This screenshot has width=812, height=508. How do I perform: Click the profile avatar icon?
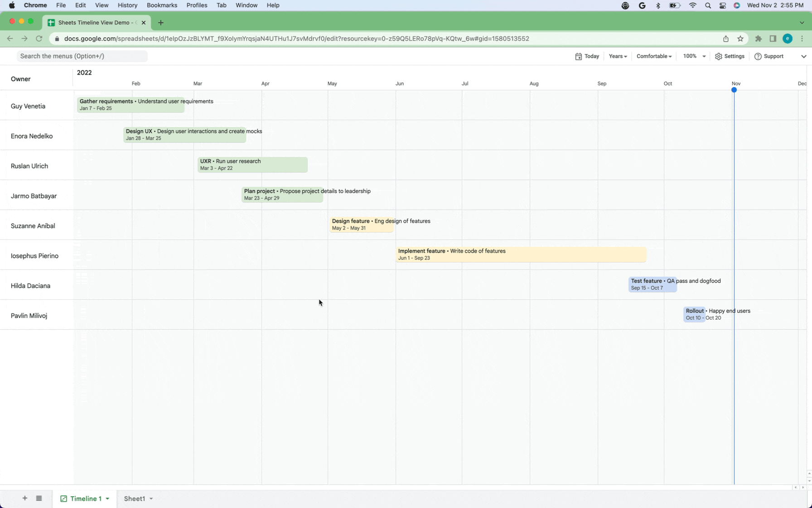point(788,39)
